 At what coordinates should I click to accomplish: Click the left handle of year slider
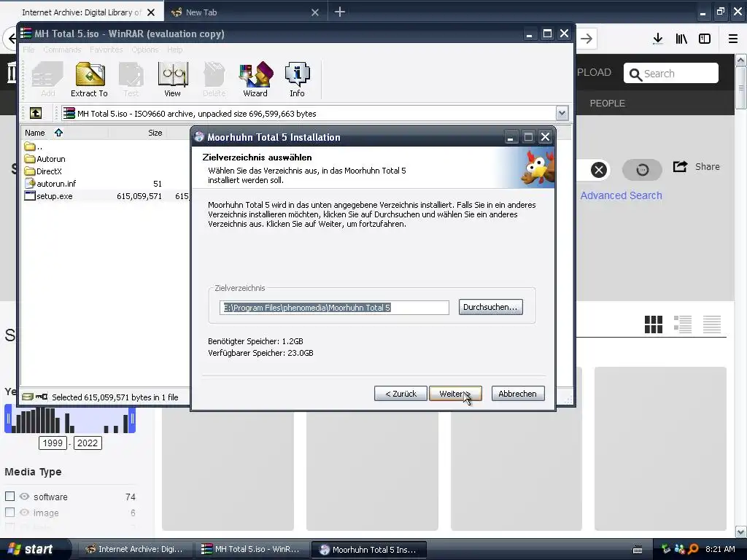(x=7, y=419)
